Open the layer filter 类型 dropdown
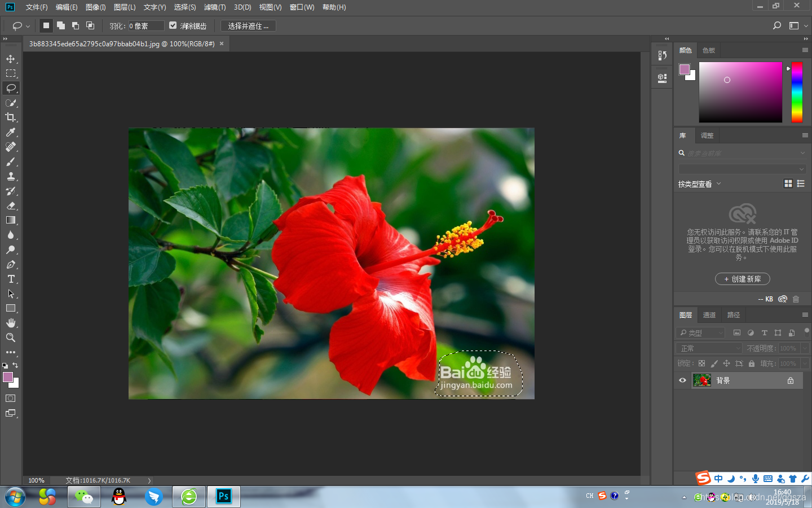The image size is (812, 508). pos(700,333)
